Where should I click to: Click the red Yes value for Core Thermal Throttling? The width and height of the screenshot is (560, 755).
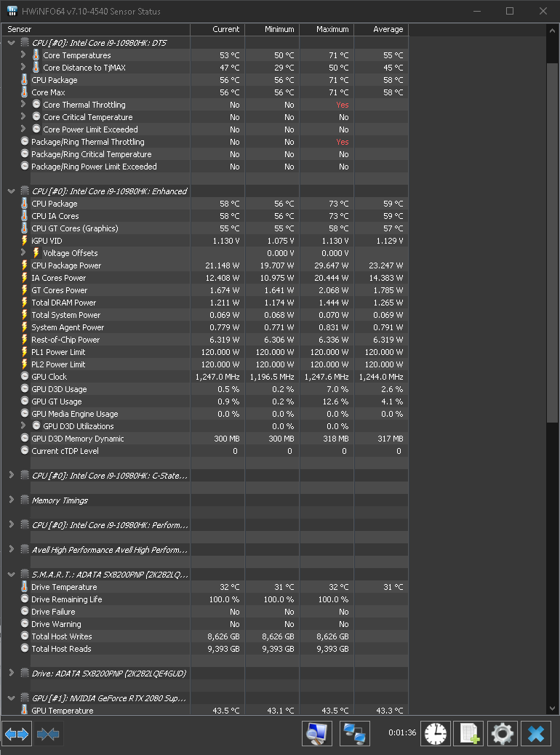coord(343,105)
